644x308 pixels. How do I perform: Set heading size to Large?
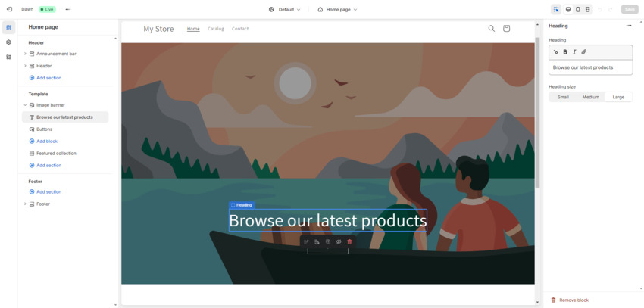point(618,97)
